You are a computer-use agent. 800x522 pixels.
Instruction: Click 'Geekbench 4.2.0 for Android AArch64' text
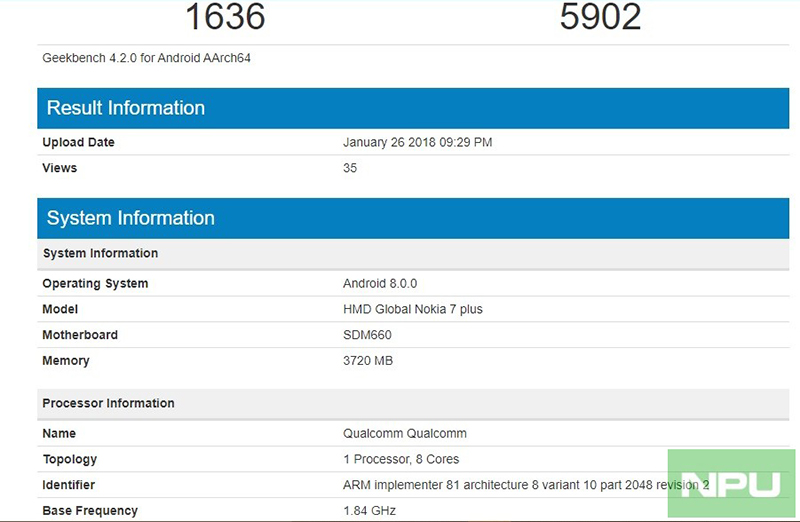click(x=146, y=58)
